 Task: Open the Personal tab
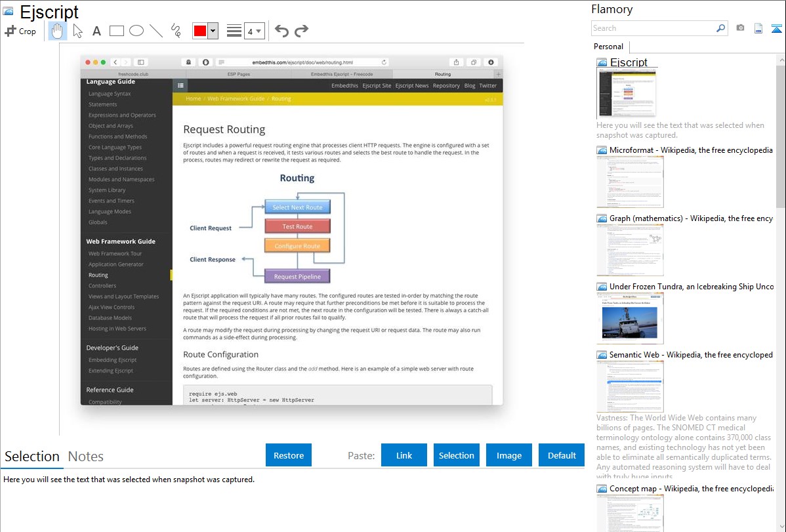click(608, 47)
